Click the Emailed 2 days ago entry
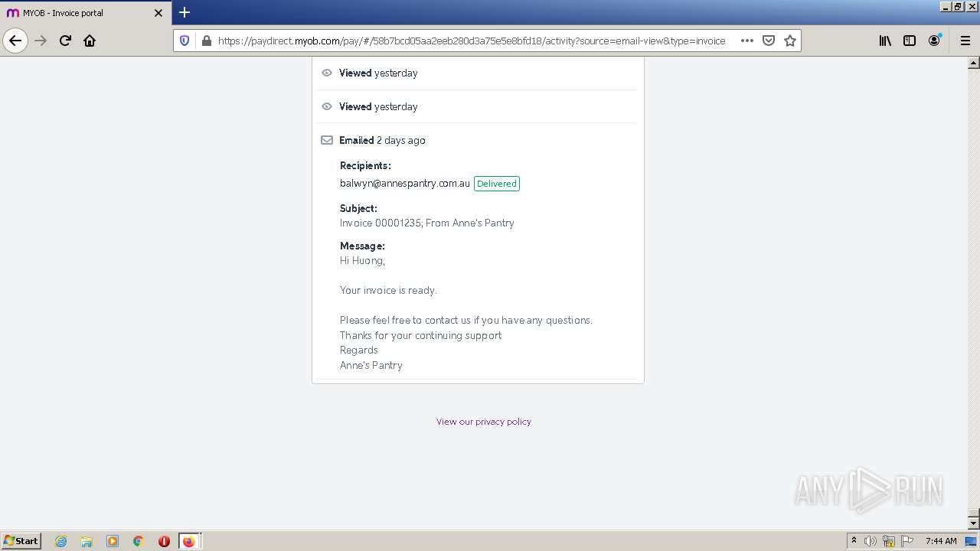The width and height of the screenshot is (980, 551). (382, 140)
